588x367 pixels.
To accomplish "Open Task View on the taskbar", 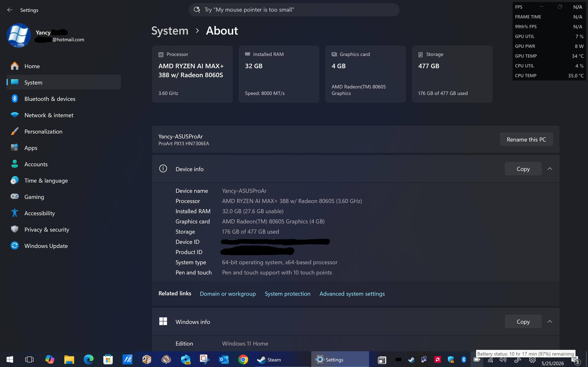I will click(x=29, y=359).
